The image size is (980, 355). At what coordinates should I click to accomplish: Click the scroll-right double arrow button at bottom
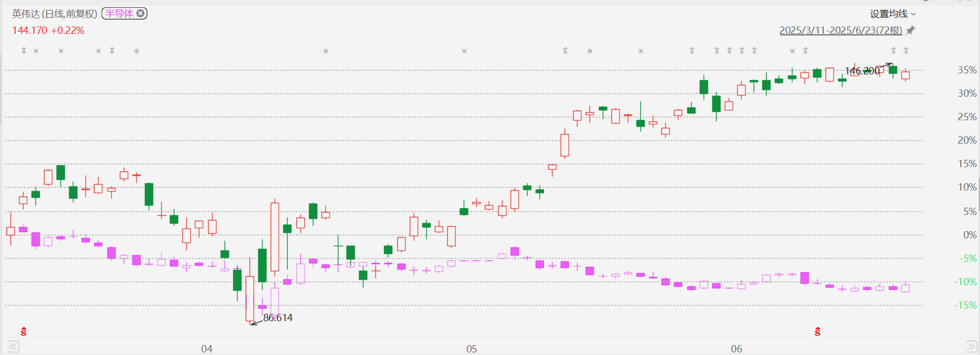971,346
